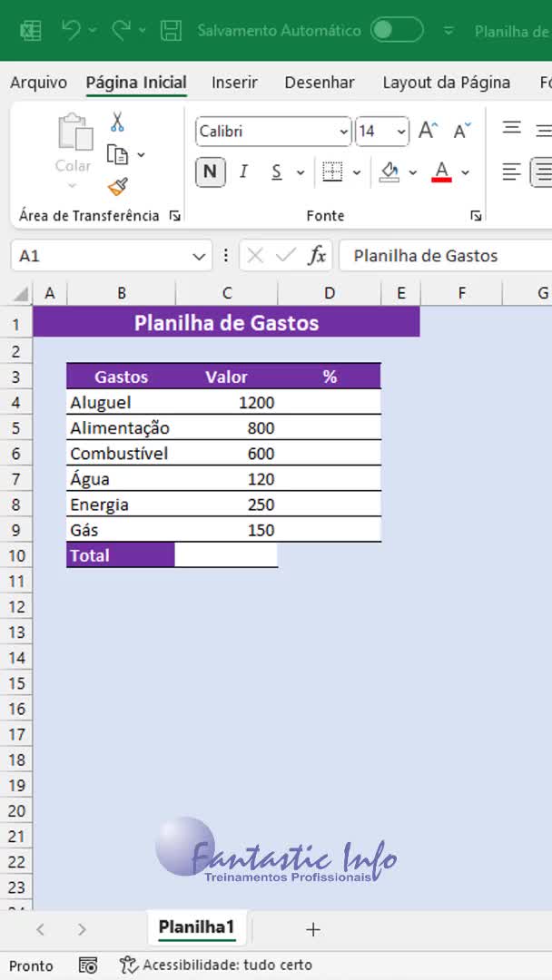The image size is (552, 980).
Task: Center align the cell text
Action: point(543,171)
